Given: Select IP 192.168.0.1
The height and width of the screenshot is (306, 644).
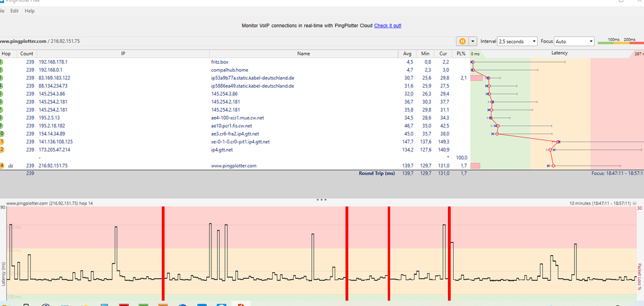Looking at the screenshot, I should 50,70.
